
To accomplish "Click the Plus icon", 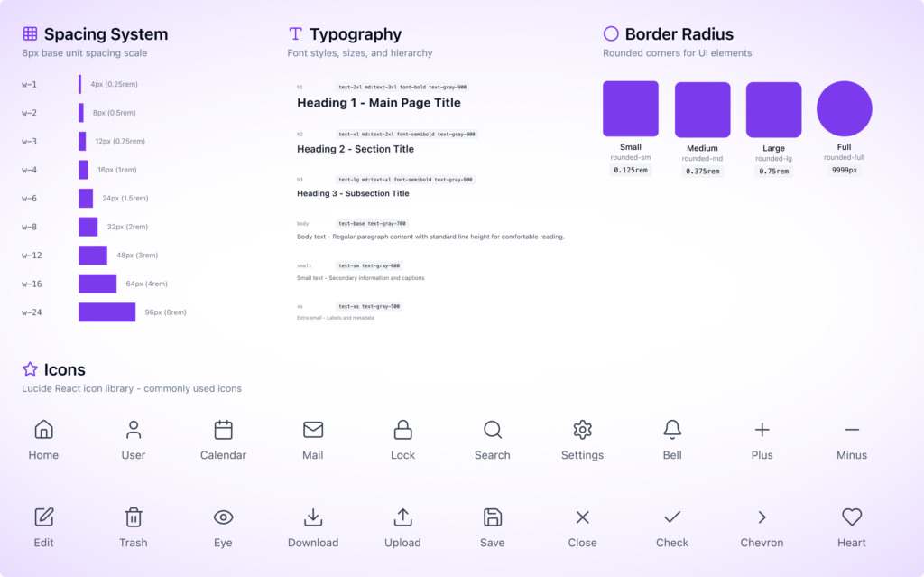I will [x=762, y=430].
